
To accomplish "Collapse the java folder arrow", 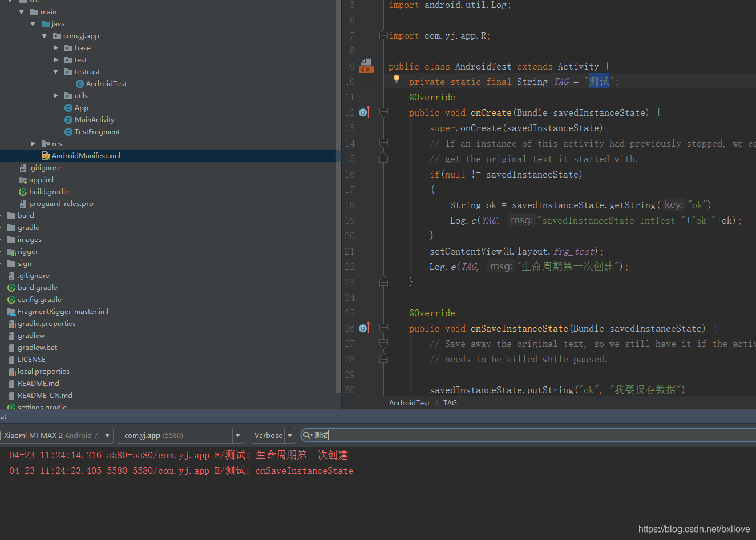I will [x=33, y=23].
